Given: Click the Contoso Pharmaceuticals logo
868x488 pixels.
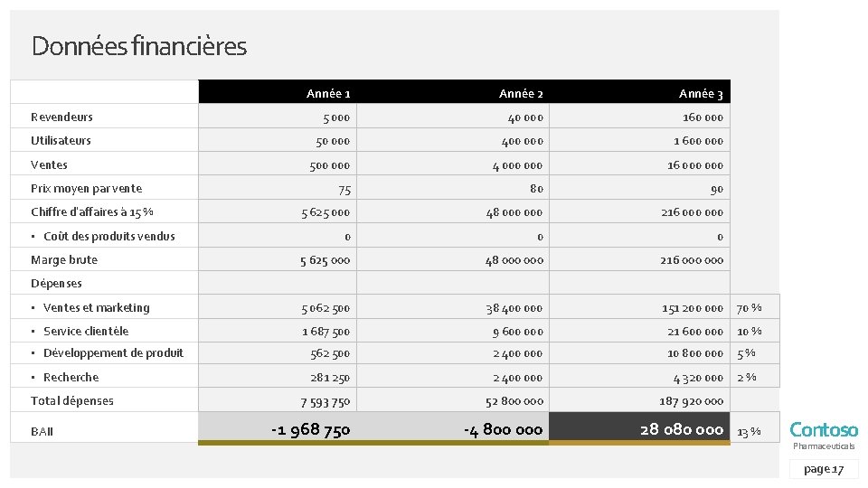Looking at the screenshot, I should [824, 436].
